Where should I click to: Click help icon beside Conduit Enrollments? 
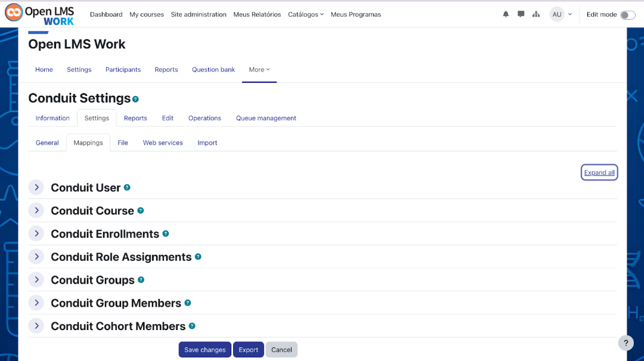pyautogui.click(x=166, y=234)
